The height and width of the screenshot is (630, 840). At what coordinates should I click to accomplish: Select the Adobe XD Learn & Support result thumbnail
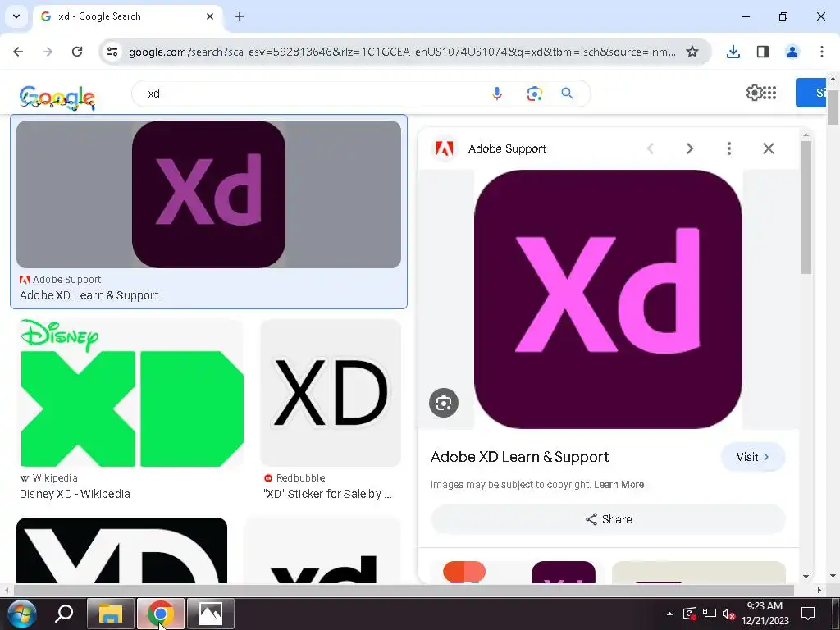(x=208, y=194)
